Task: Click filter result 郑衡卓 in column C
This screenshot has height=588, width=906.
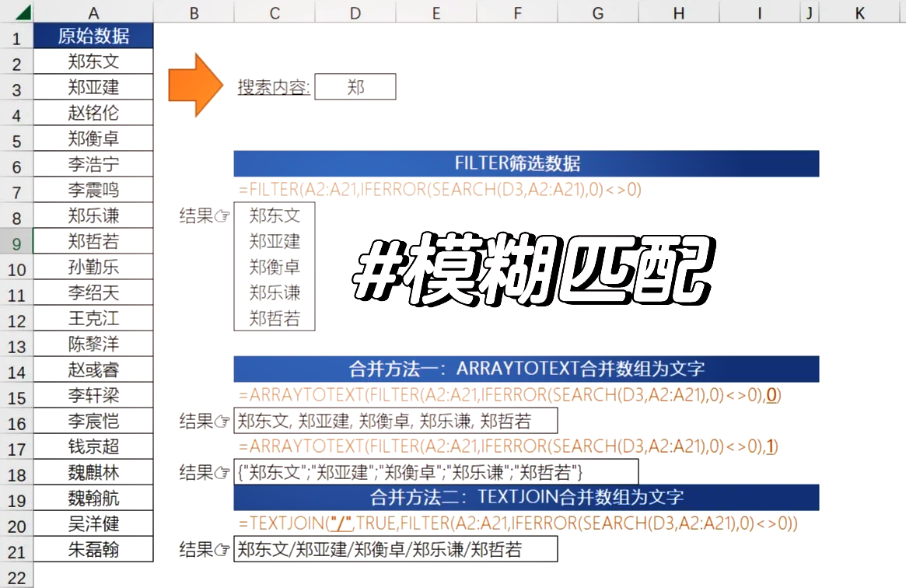Action: pyautogui.click(x=275, y=267)
